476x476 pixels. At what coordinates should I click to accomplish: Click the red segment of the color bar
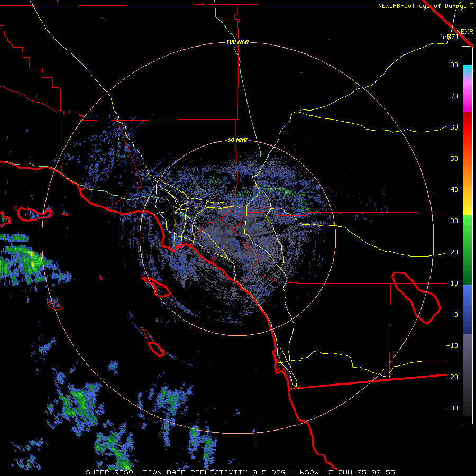click(467, 127)
